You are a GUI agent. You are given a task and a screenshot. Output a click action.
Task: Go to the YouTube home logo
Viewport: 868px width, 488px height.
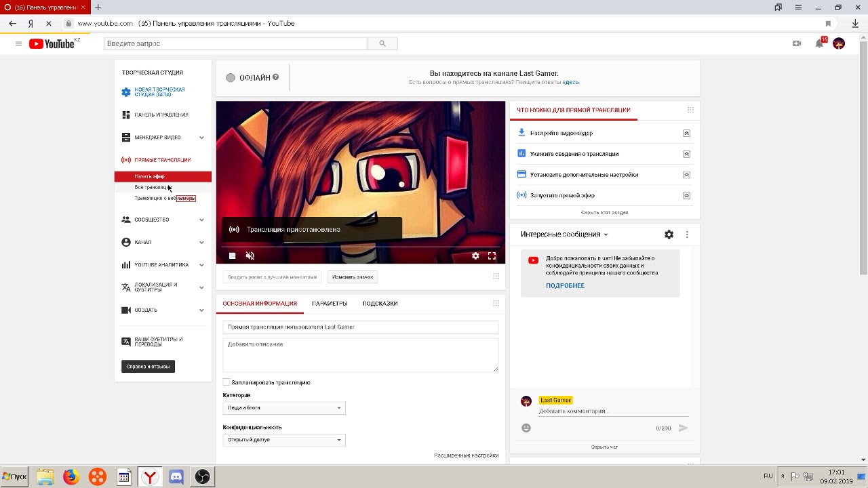(52, 43)
